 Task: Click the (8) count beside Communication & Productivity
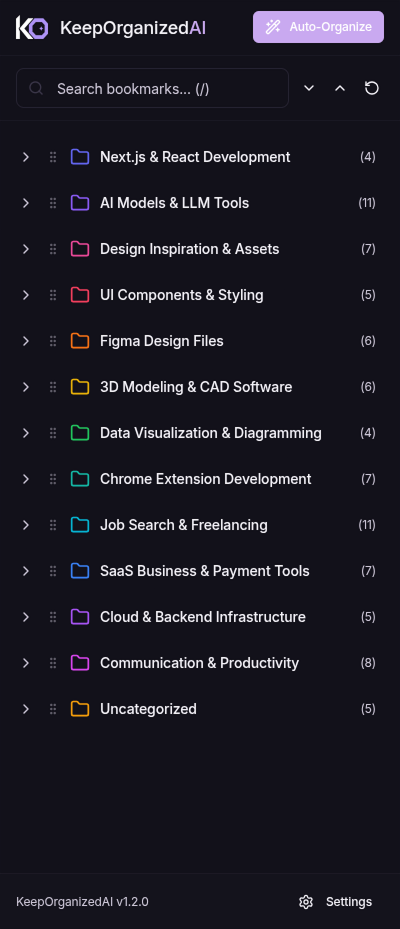[x=368, y=663]
